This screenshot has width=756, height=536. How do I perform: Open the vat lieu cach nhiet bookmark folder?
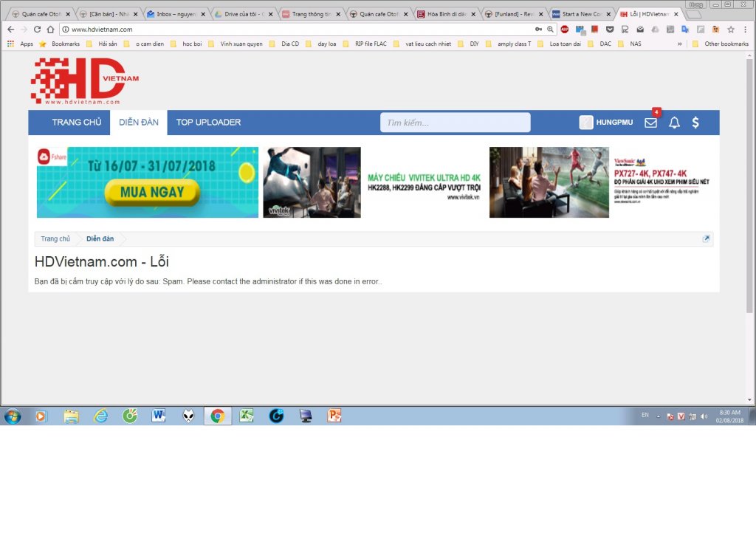tap(422, 44)
